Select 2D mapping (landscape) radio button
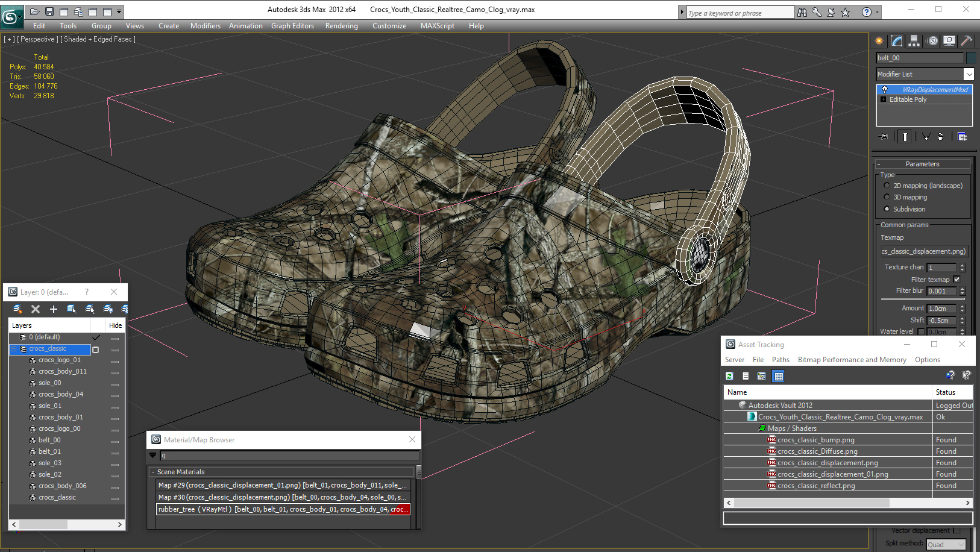This screenshot has width=980, height=552. 887,186
